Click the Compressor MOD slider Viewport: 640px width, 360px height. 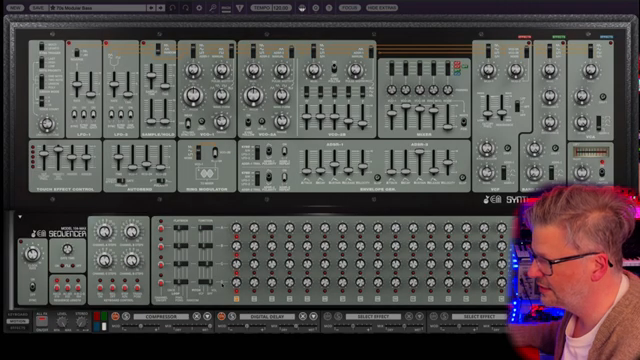[x=140, y=326]
